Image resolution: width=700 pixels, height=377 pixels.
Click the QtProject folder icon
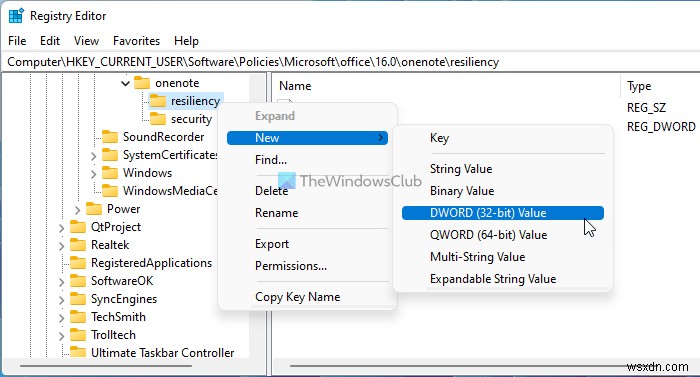[78, 226]
